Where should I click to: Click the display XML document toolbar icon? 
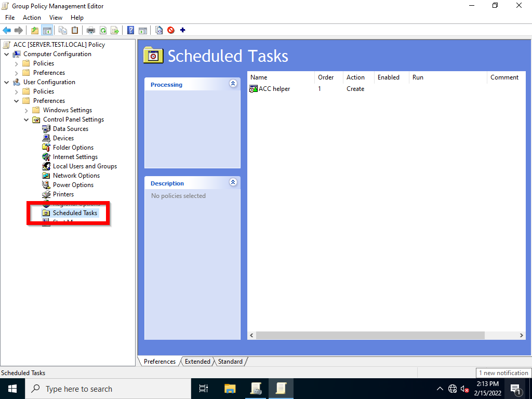[x=159, y=30]
